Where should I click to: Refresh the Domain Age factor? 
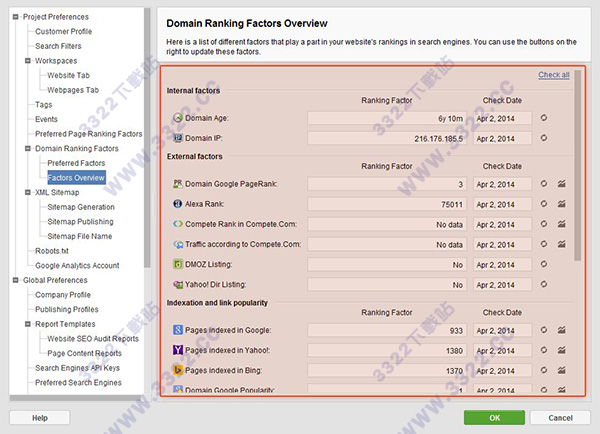pos(544,118)
